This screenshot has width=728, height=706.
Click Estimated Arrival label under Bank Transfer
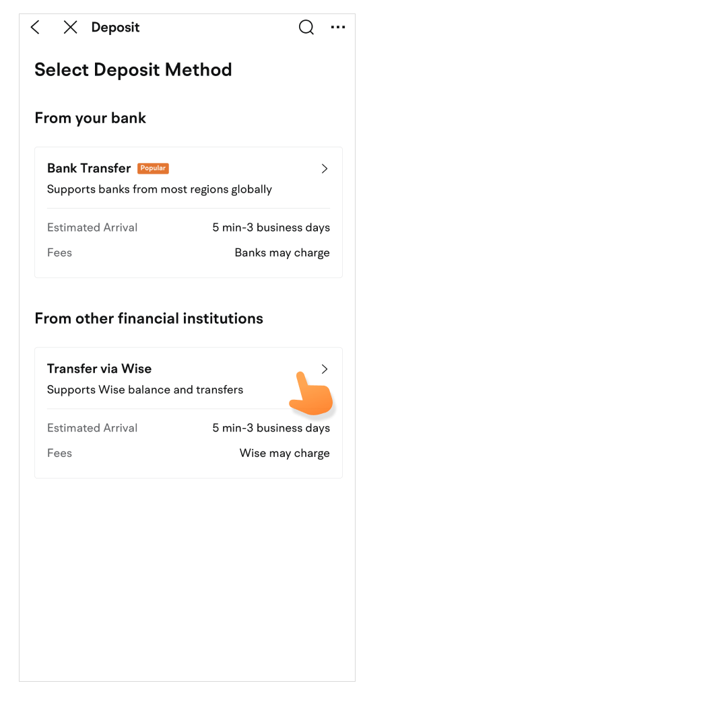(x=92, y=227)
